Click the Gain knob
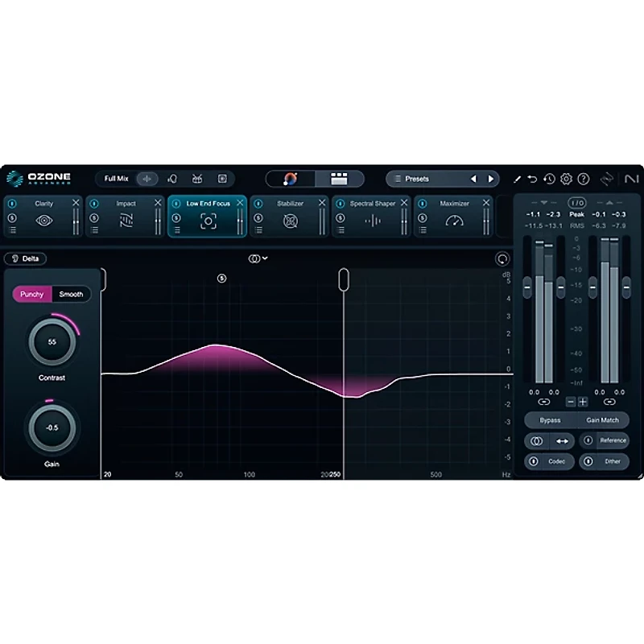The image size is (644, 644). point(52,427)
